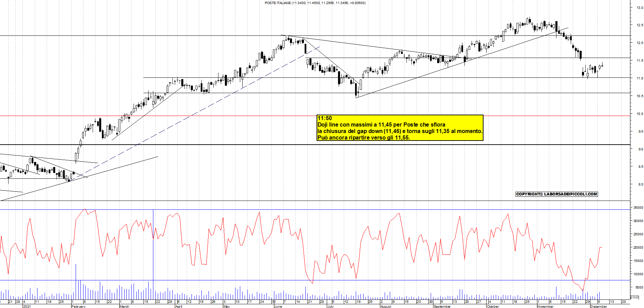Viewport: 644px width, 308px height.
Task: Click the x1000 volume scale label
Action: pos(635,297)
